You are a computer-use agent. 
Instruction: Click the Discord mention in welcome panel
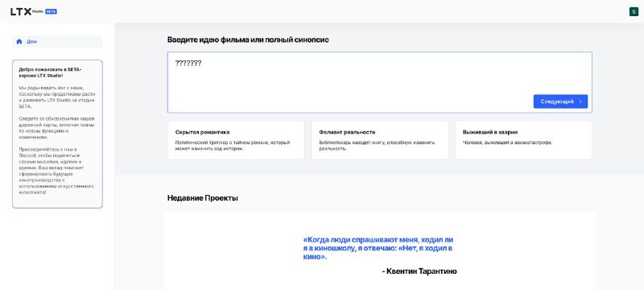point(27,155)
